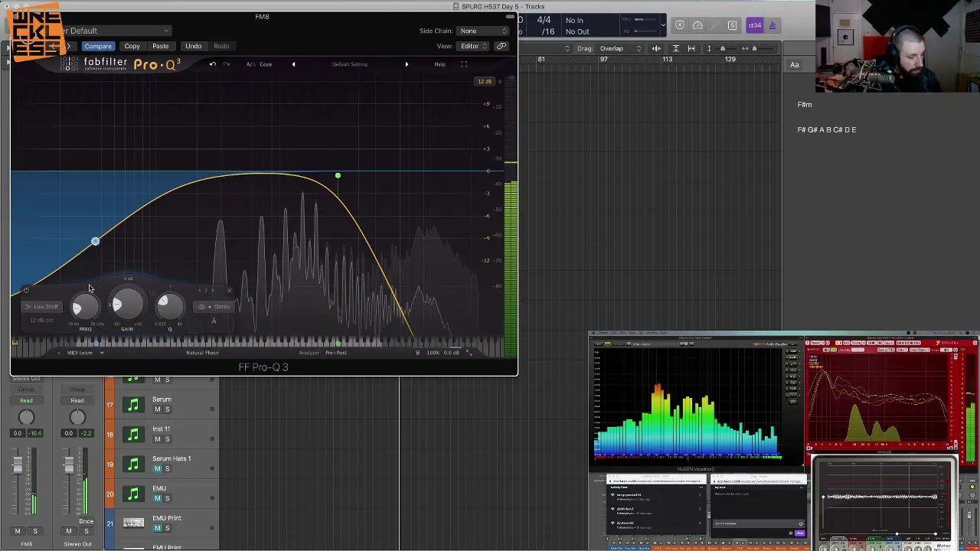Image resolution: width=980 pixels, height=551 pixels.
Task: Toggle piano display icon at keyboard left
Action: [15, 343]
